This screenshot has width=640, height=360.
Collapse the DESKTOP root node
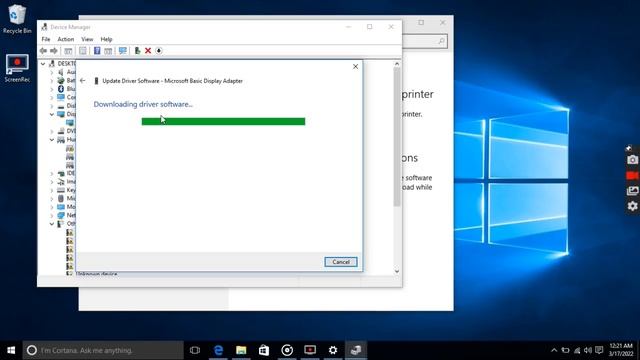coord(43,64)
